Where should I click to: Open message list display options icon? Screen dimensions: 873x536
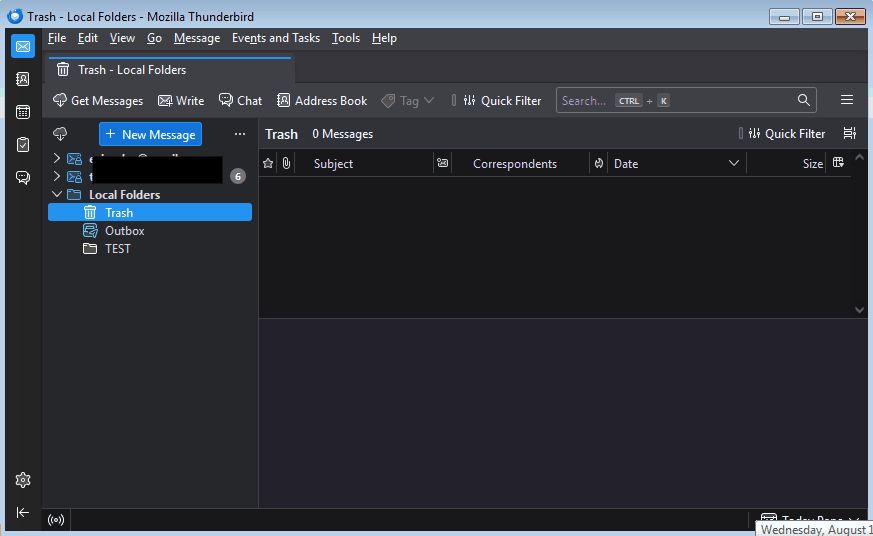[x=850, y=134]
